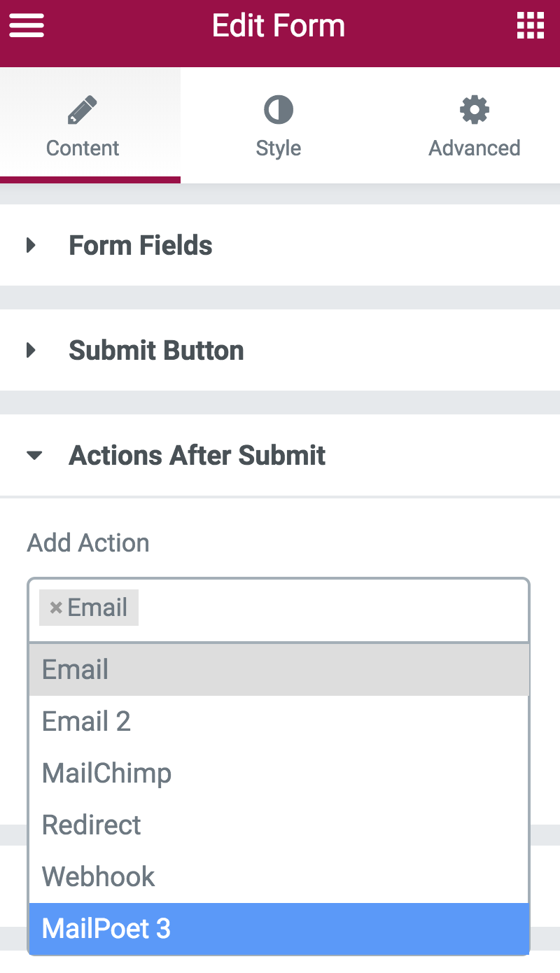Collapse the Actions After Submit arrow
This screenshot has width=560, height=973.
click(x=34, y=456)
